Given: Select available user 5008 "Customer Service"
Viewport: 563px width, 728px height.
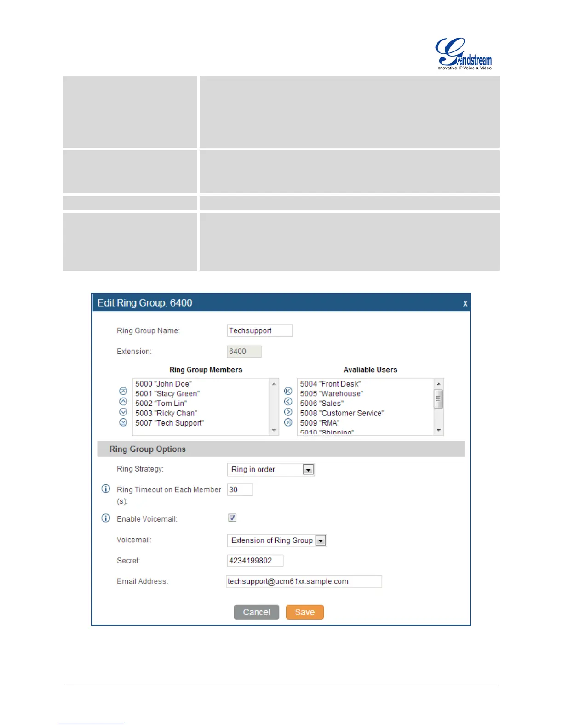Looking at the screenshot, I should click(342, 413).
